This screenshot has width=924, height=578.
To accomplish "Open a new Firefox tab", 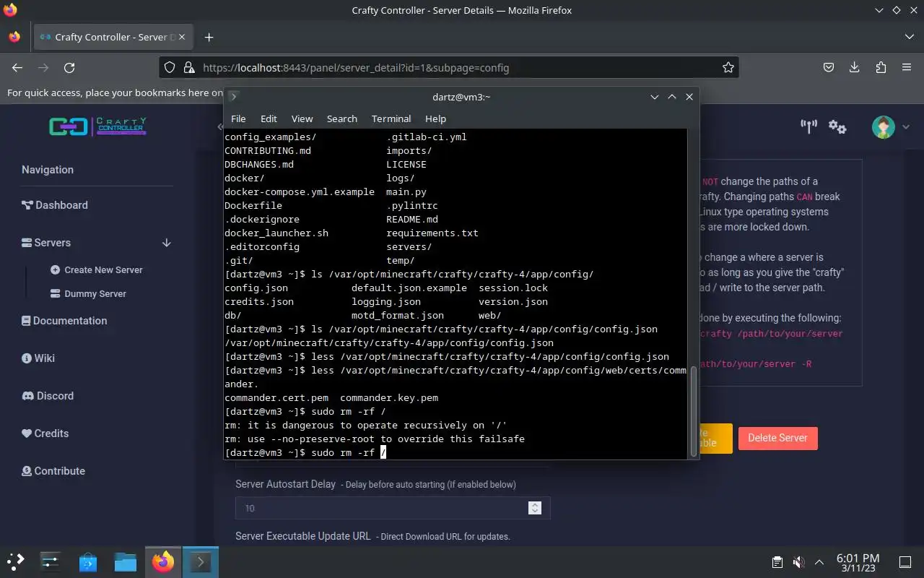I will click(209, 37).
